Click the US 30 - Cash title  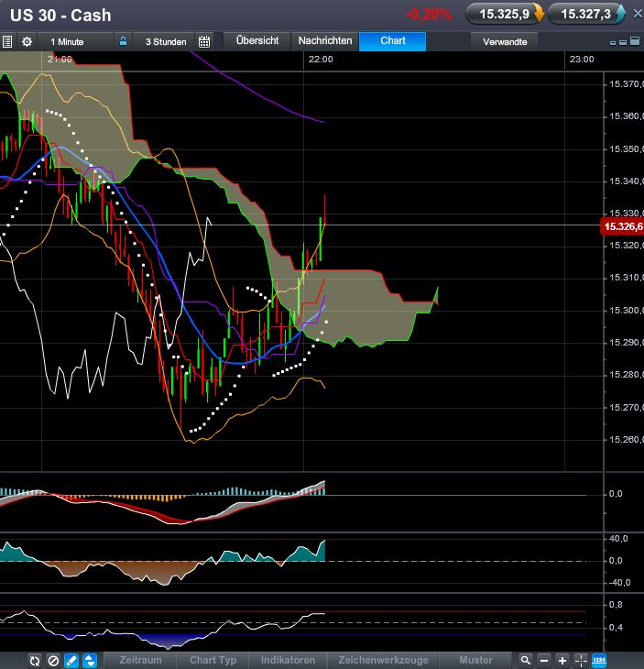point(60,16)
